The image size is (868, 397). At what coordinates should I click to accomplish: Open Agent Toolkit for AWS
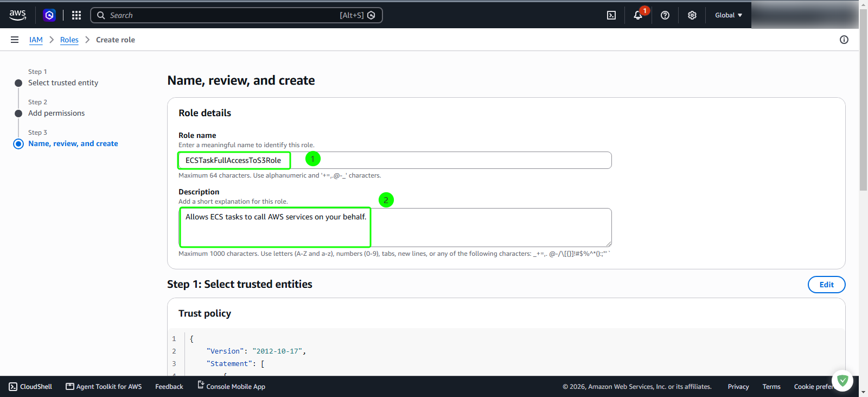coord(104,387)
